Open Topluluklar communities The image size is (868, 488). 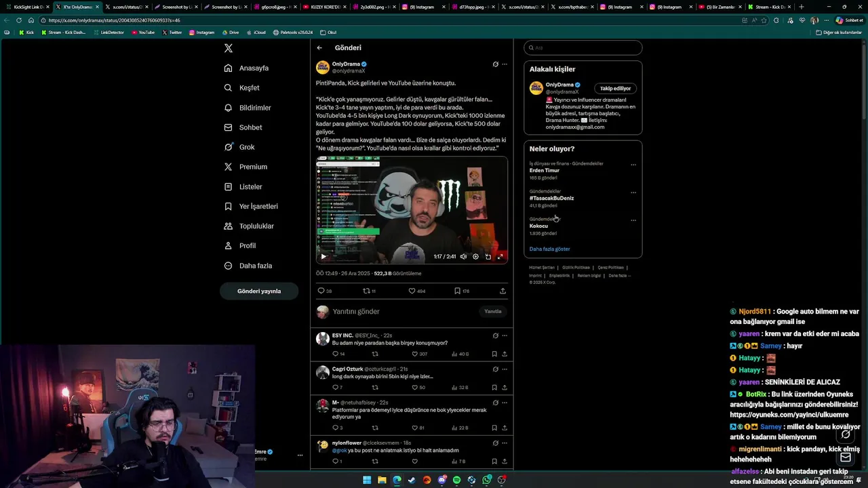click(x=249, y=226)
